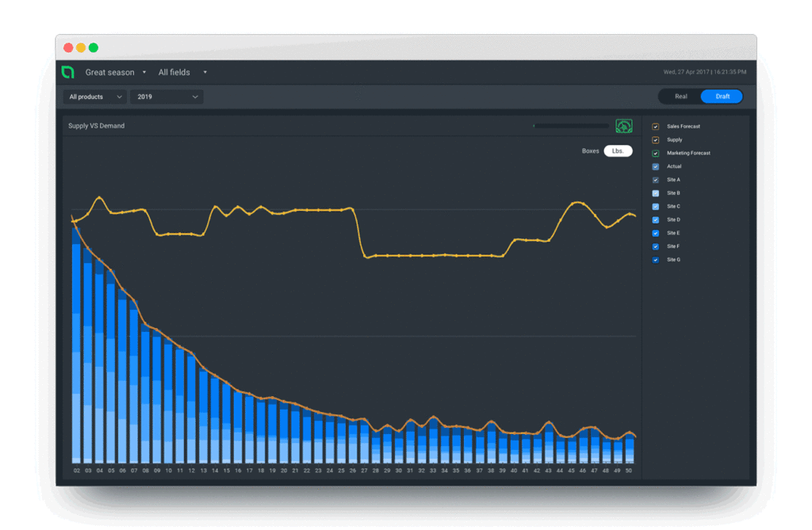Minimize the window with the yellow button
This screenshot has width=812, height=530.
(x=81, y=48)
